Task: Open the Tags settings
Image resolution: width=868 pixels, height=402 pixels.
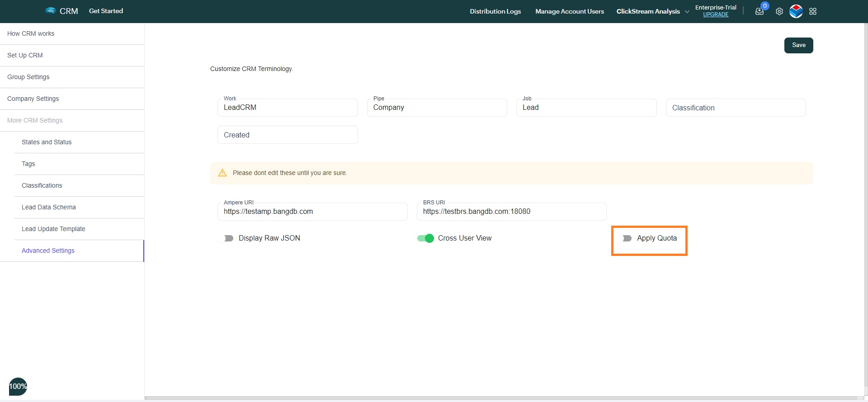Action: [79, 164]
